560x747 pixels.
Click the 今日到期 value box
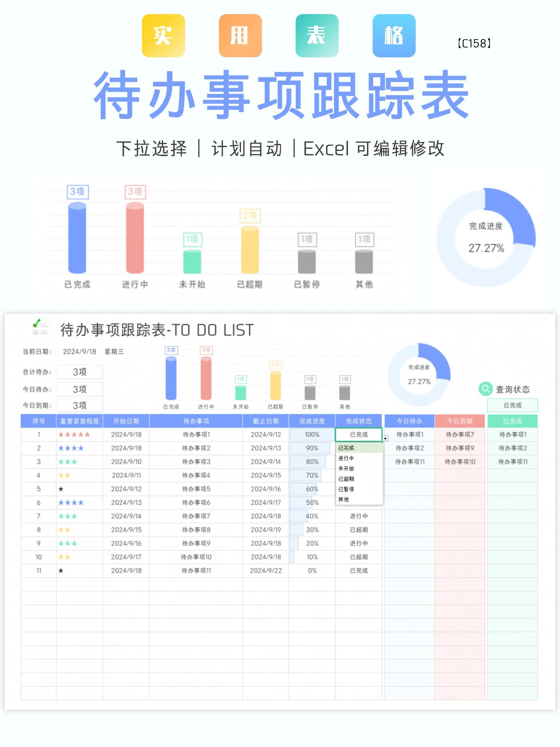(x=80, y=405)
